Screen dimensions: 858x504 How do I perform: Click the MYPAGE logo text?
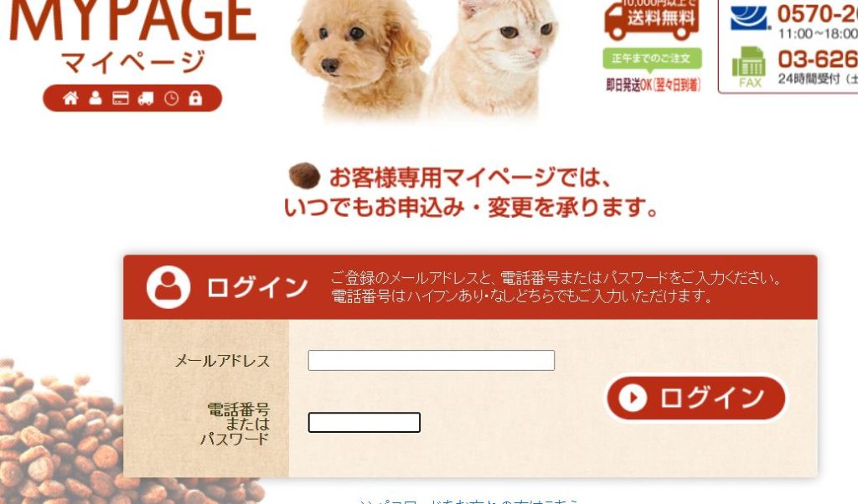pyautogui.click(x=133, y=20)
